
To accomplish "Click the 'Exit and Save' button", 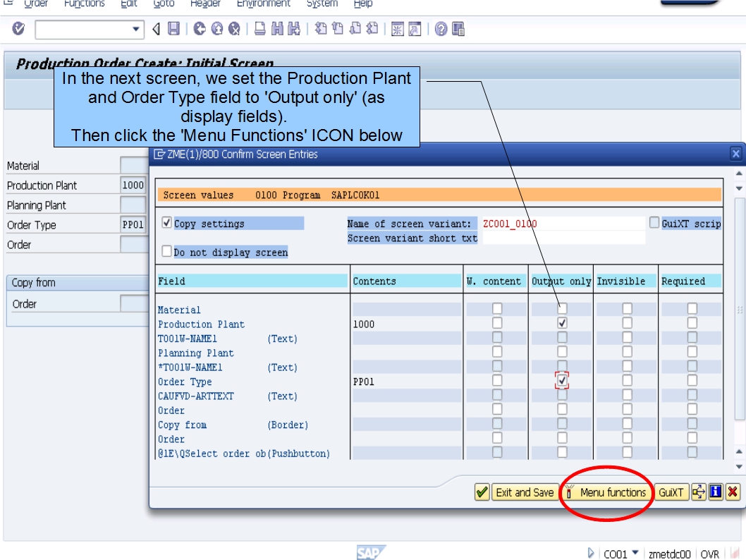I will (525, 492).
